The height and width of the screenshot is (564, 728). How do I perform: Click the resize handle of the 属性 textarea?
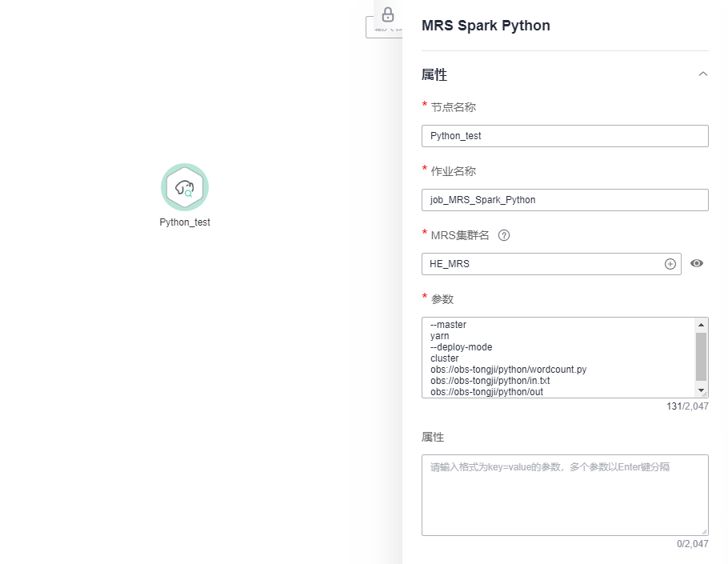(x=705, y=531)
